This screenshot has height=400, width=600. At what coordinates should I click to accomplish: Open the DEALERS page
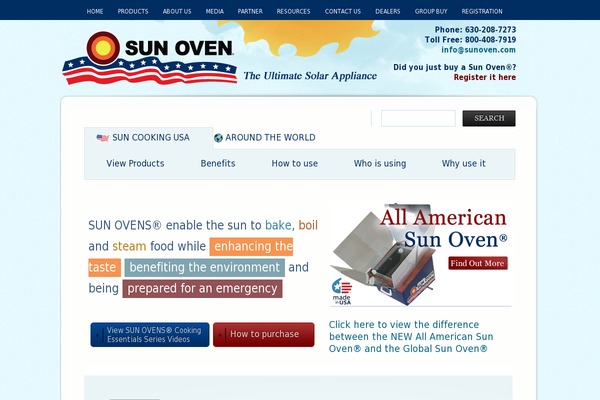[x=388, y=11]
